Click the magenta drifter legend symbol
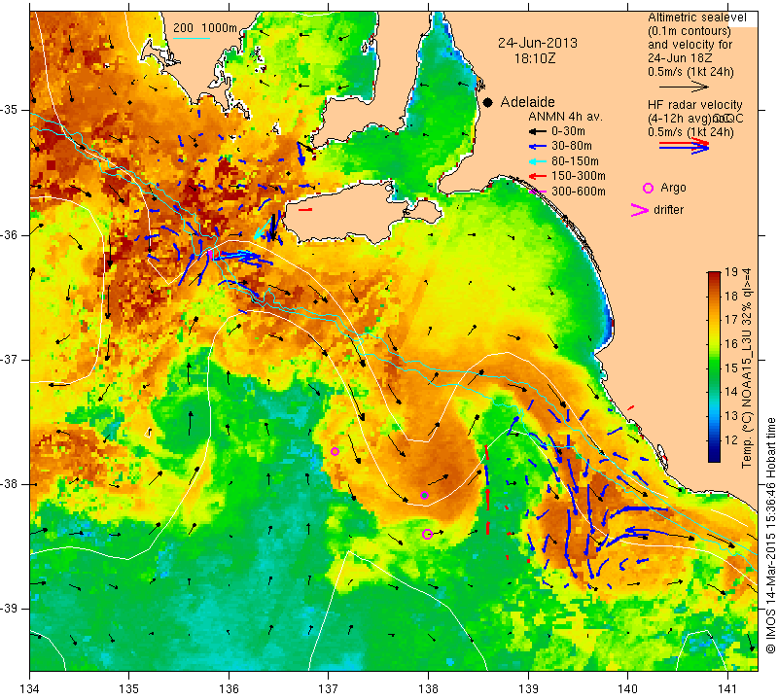Image resolution: width=778 pixels, height=700 pixels. click(x=640, y=210)
